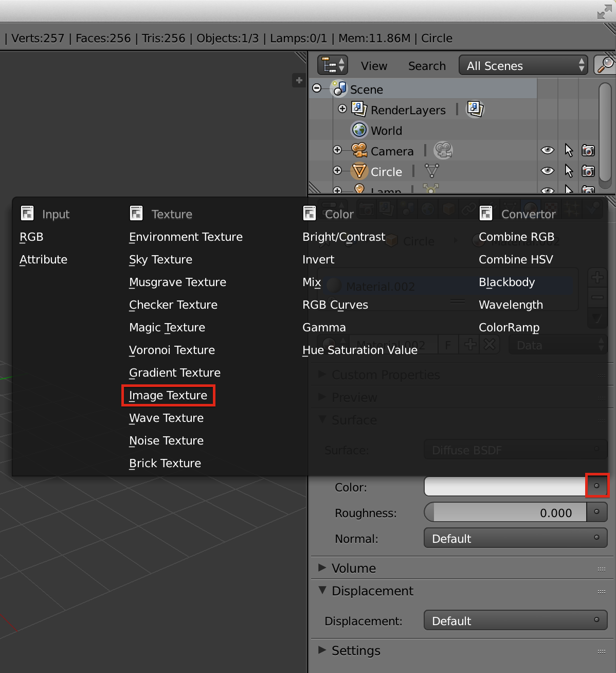Choose Image Texture from the Texture list
The width and height of the screenshot is (616, 673).
[168, 395]
